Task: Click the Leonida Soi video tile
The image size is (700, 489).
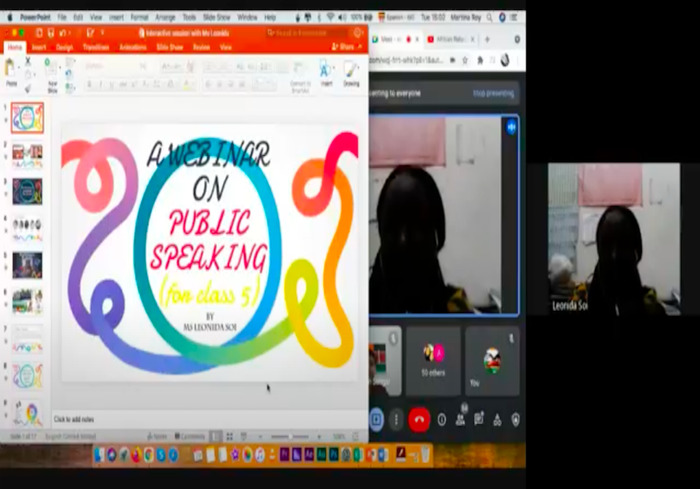Action: [x=614, y=239]
